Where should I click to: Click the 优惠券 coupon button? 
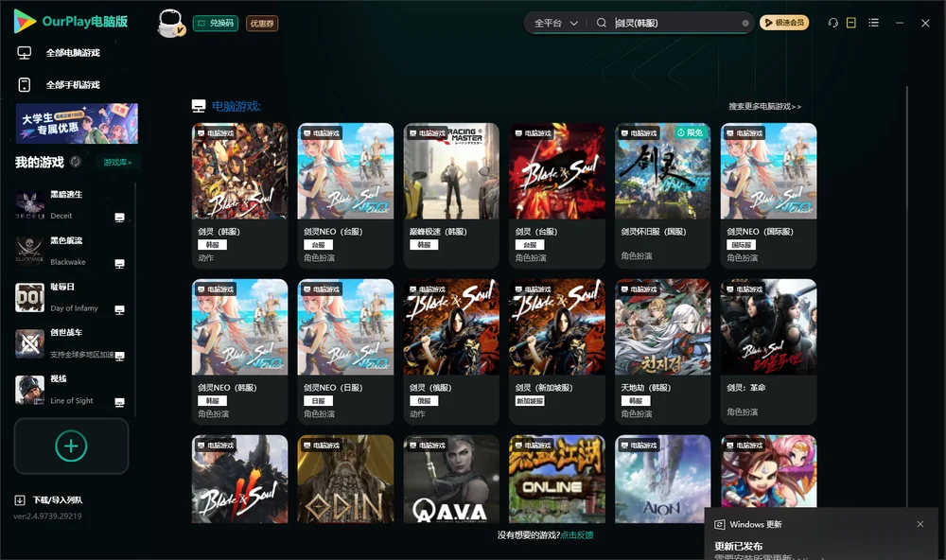click(x=262, y=24)
